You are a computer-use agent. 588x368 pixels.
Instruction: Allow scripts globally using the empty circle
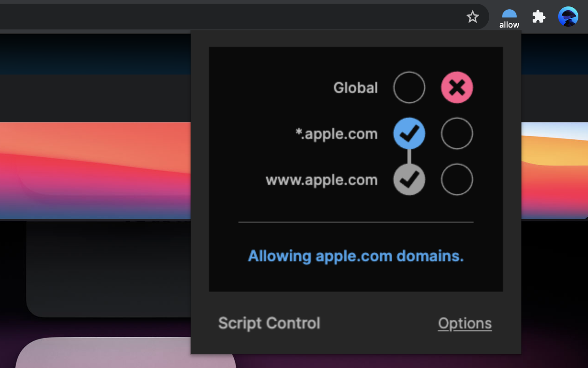[x=409, y=87]
